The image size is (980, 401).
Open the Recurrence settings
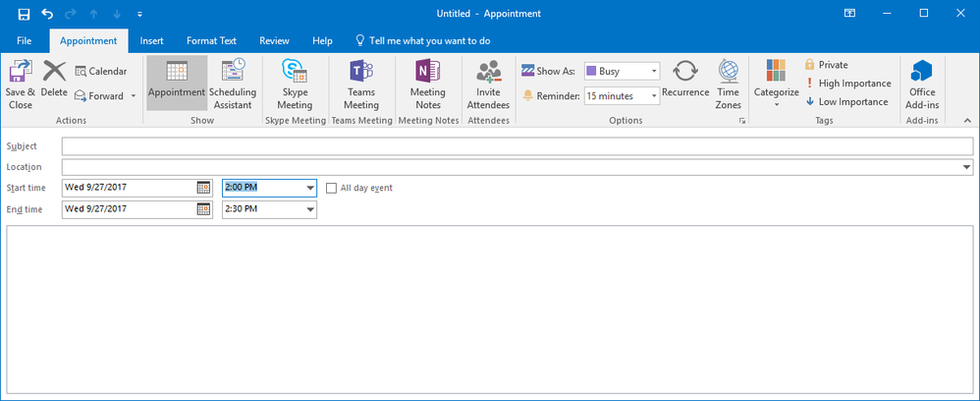685,79
